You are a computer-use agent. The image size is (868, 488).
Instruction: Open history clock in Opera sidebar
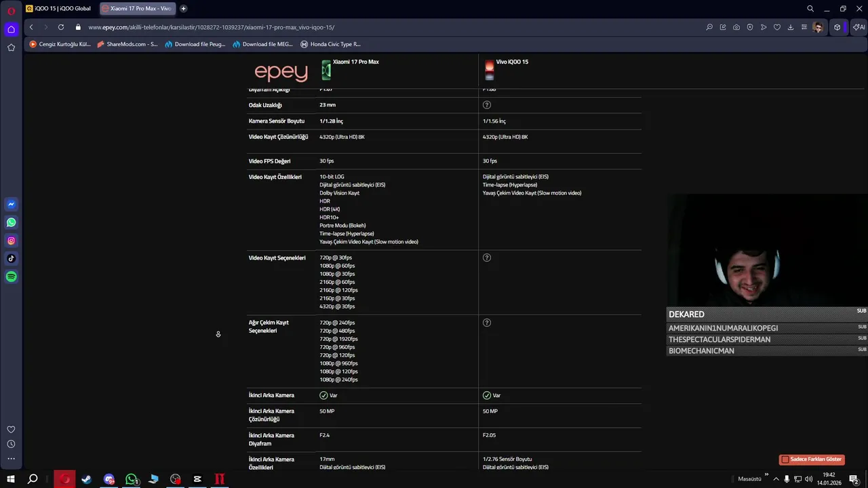tap(11, 444)
